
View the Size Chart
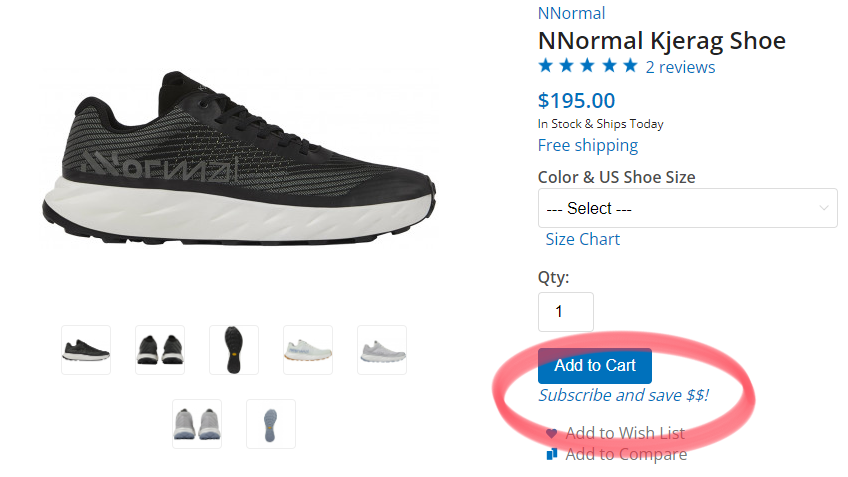coord(582,239)
